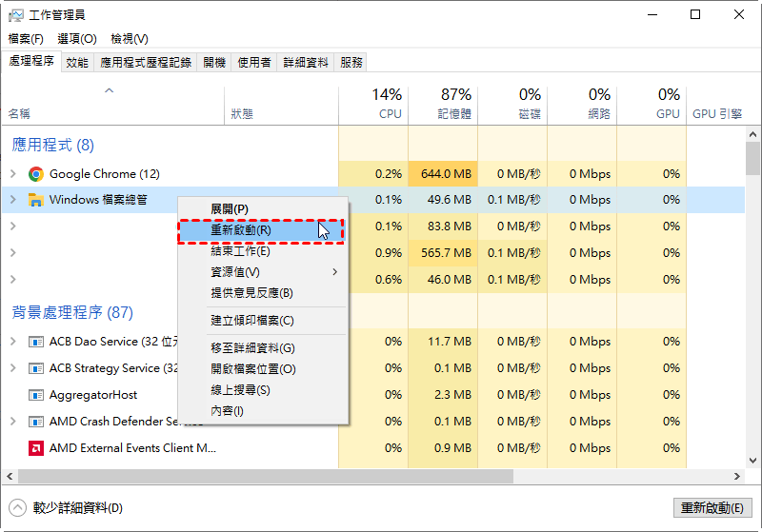Expand the Google Chrome process group
Image resolution: width=762 pixels, height=532 pixels.
click(x=12, y=174)
